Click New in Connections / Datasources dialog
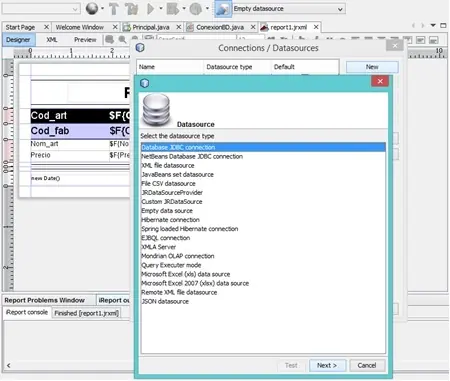450x381 pixels. coord(372,67)
